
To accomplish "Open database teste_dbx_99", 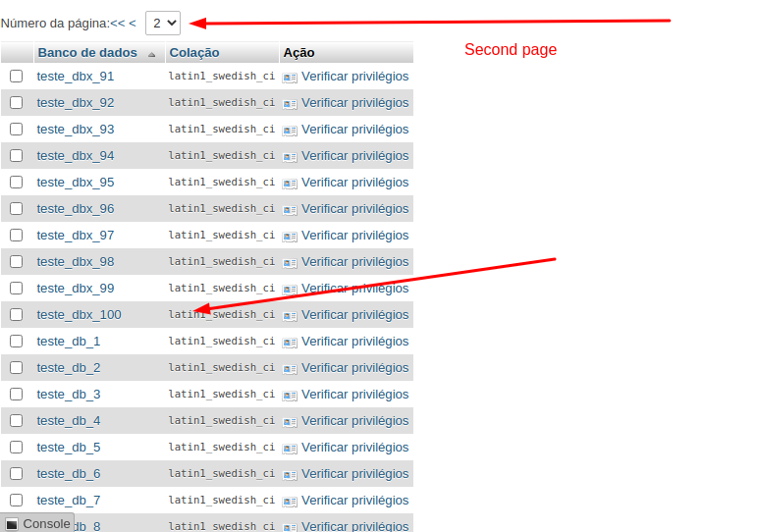I will [x=76, y=289].
